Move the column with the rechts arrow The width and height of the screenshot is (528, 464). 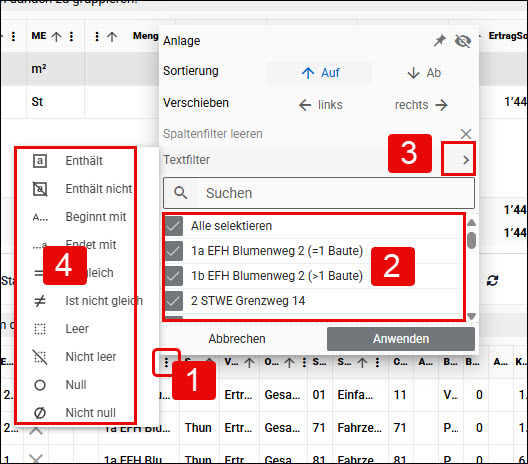coord(421,105)
